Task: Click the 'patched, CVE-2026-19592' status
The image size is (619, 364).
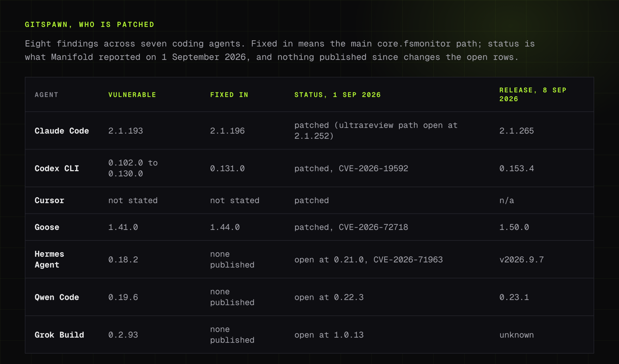Action: pos(351,169)
